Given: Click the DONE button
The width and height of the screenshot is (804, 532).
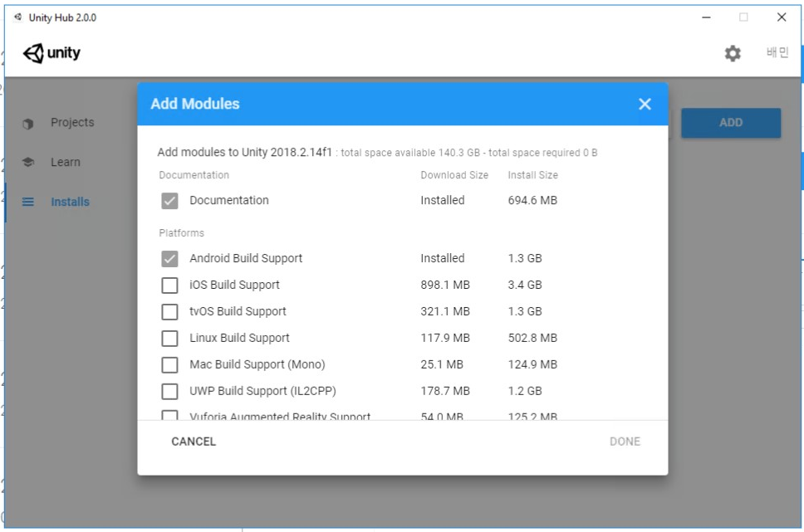Looking at the screenshot, I should pos(625,442).
